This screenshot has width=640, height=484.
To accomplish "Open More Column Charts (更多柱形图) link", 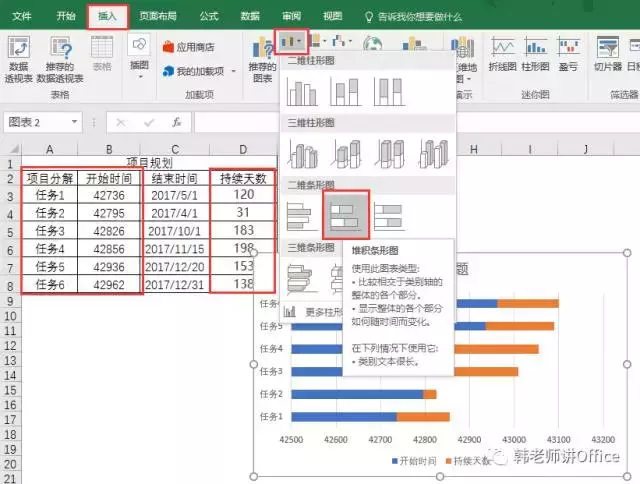I will (313, 312).
